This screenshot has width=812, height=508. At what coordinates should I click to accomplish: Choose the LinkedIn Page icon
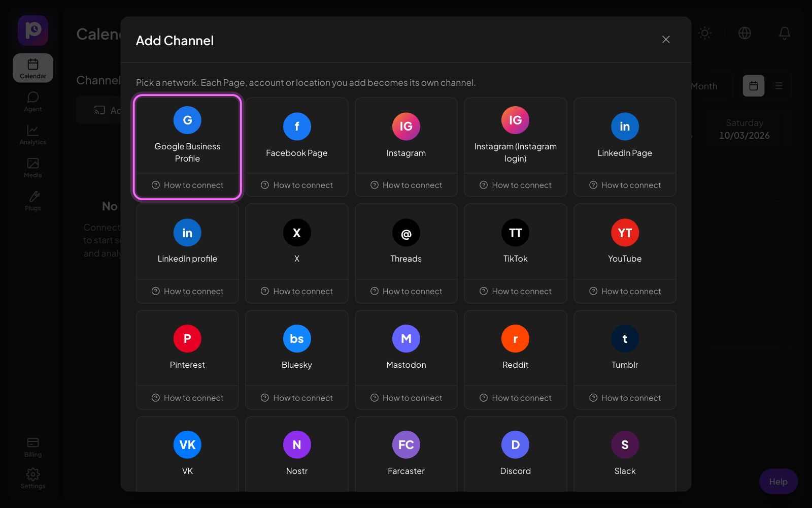click(625, 126)
